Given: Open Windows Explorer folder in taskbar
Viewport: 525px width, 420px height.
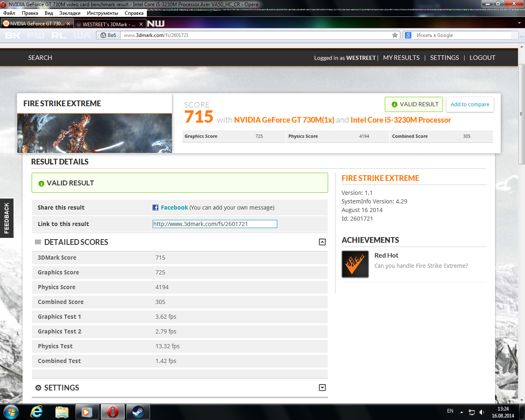Looking at the screenshot, I should tap(62, 411).
